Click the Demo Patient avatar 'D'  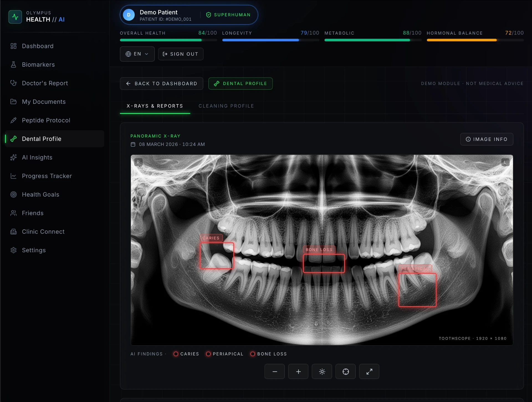129,15
